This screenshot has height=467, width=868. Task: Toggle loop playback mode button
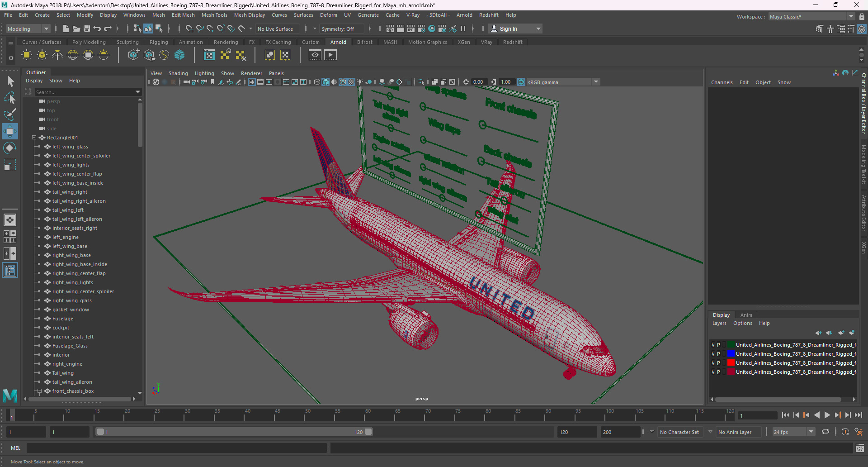pos(825,432)
